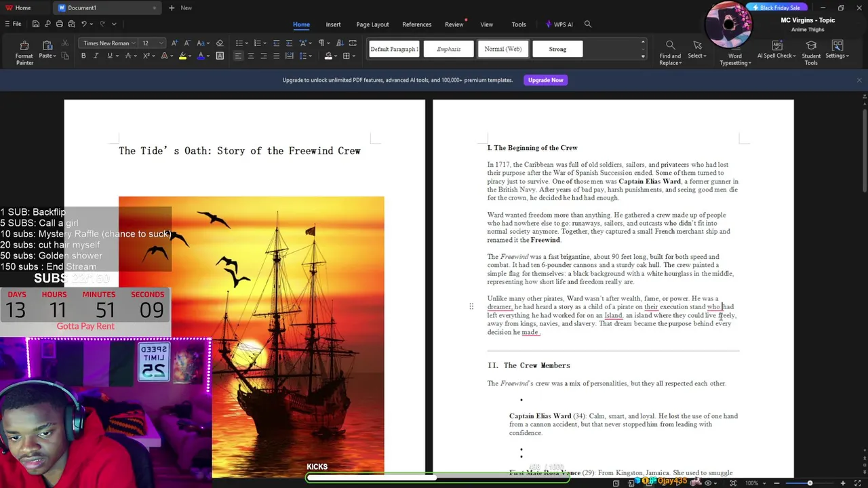Click the Sort icon in paragraph group
This screenshot has height=488, width=868.
340,43
